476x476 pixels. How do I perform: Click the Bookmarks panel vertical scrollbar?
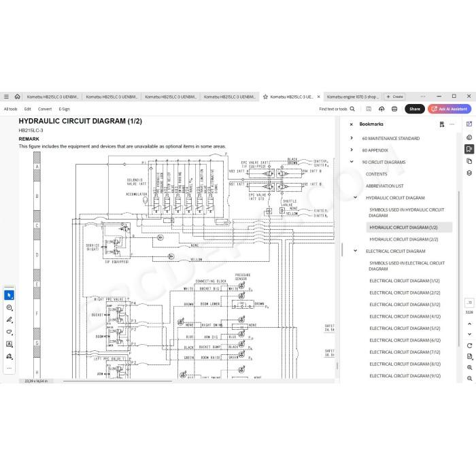point(458,269)
